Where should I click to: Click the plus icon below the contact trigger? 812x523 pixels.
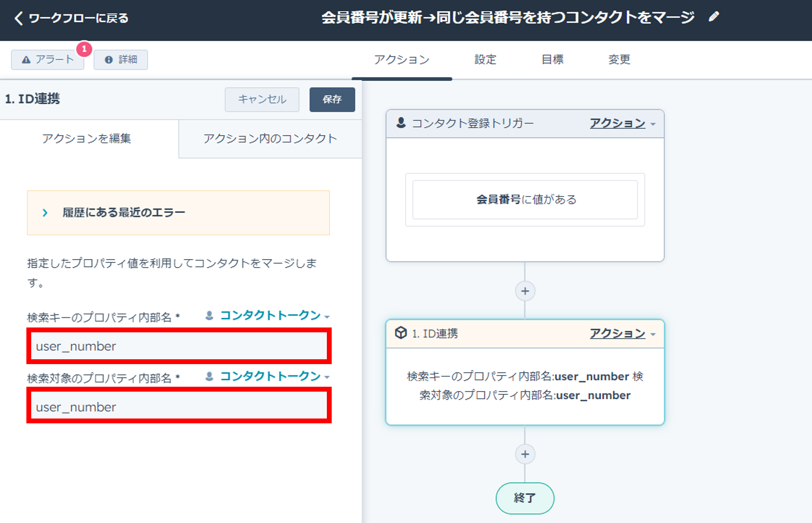click(525, 291)
